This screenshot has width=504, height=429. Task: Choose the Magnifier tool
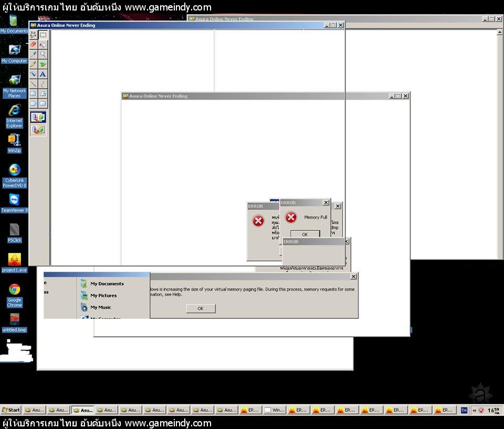(x=43, y=54)
